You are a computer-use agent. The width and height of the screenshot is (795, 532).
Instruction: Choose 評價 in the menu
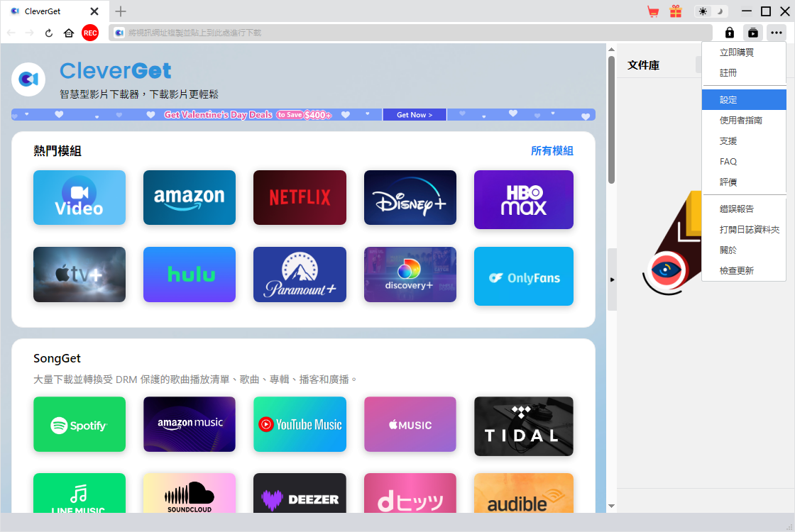(x=744, y=182)
